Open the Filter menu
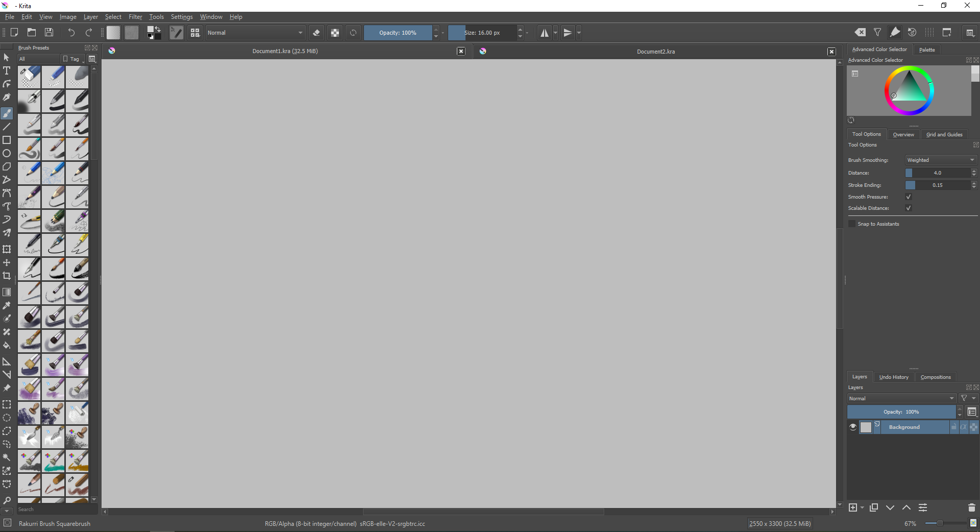Image resolution: width=980 pixels, height=532 pixels. tap(135, 17)
